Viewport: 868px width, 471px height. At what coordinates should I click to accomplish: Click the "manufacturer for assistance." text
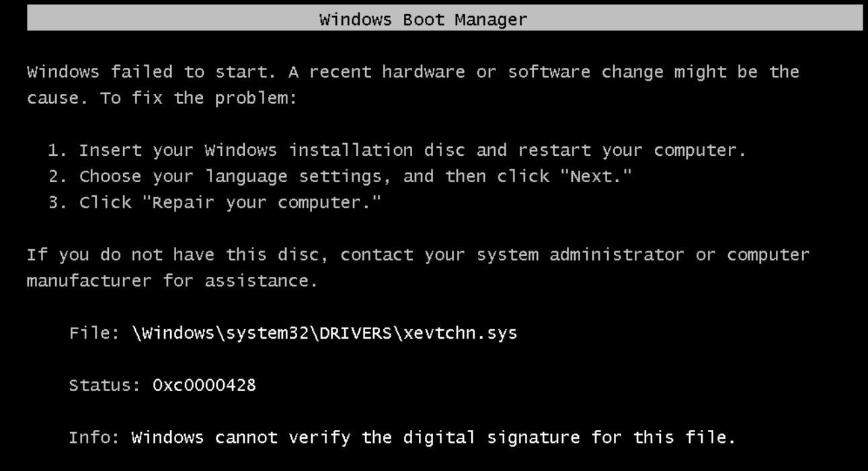[171, 282]
